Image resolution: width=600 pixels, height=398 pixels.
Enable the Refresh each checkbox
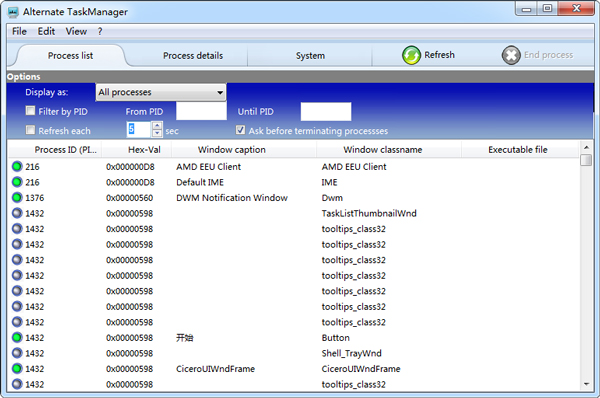point(30,130)
